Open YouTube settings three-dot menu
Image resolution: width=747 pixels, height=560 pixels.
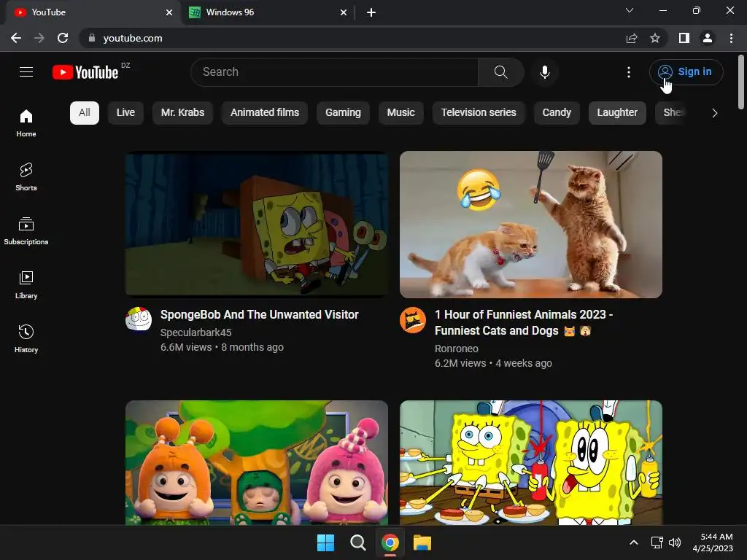629,72
